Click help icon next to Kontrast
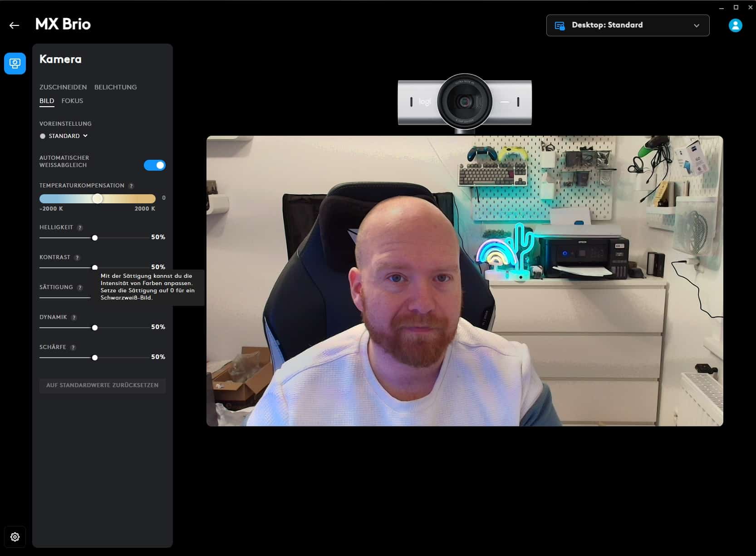The image size is (756, 556). point(77,258)
